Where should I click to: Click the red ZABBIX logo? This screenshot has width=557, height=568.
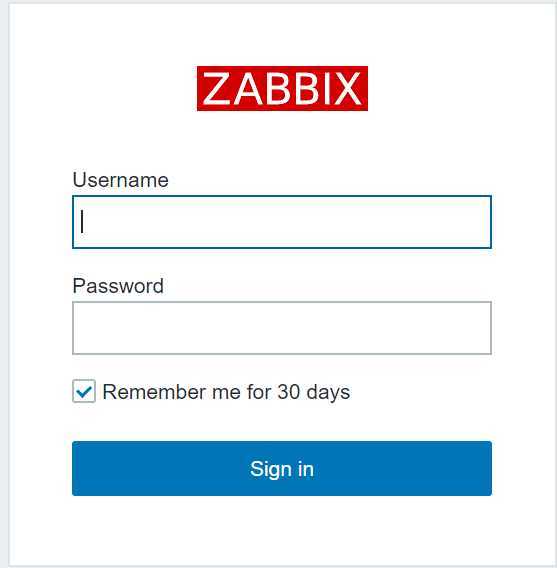pos(282,88)
